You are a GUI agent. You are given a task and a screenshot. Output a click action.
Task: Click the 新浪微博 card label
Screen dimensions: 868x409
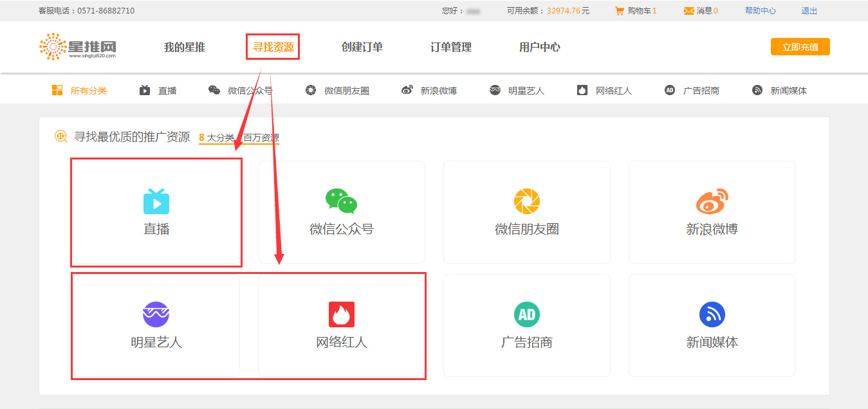(712, 229)
